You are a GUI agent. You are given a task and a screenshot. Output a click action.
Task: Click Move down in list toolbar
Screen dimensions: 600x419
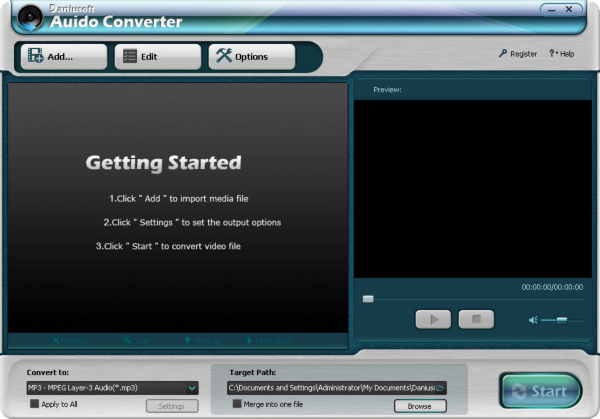[x=269, y=341]
